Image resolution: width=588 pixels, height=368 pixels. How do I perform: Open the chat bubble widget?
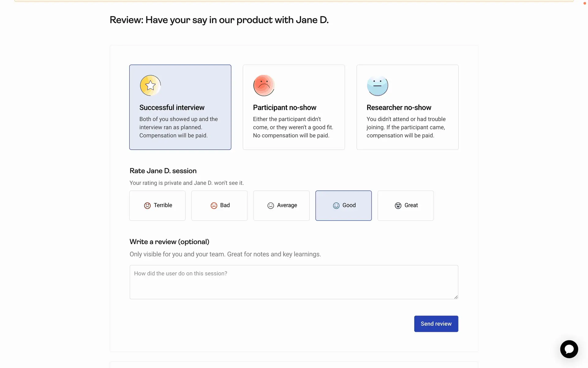coord(569,349)
